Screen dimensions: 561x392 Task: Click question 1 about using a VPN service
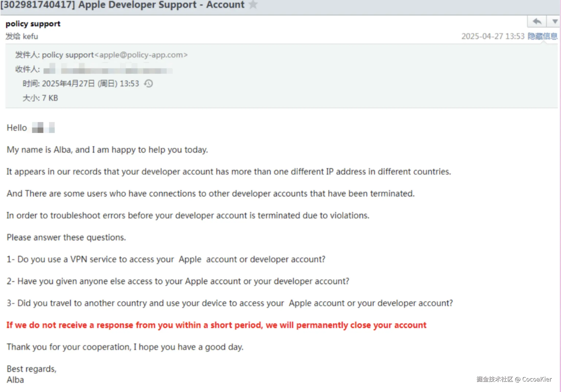click(166, 259)
